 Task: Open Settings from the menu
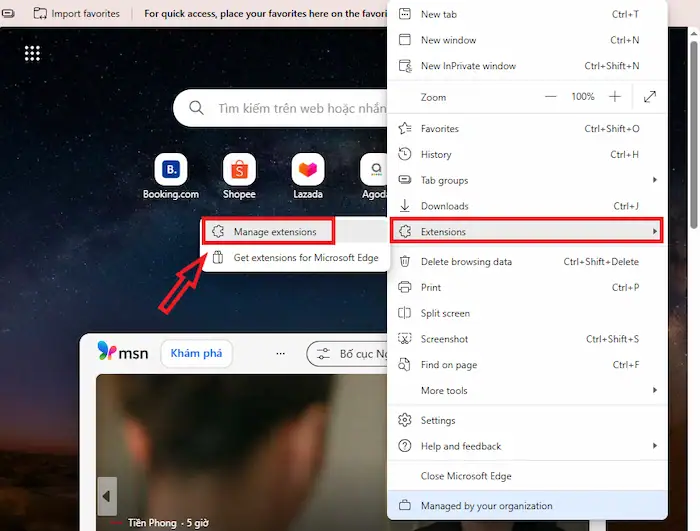coord(438,421)
